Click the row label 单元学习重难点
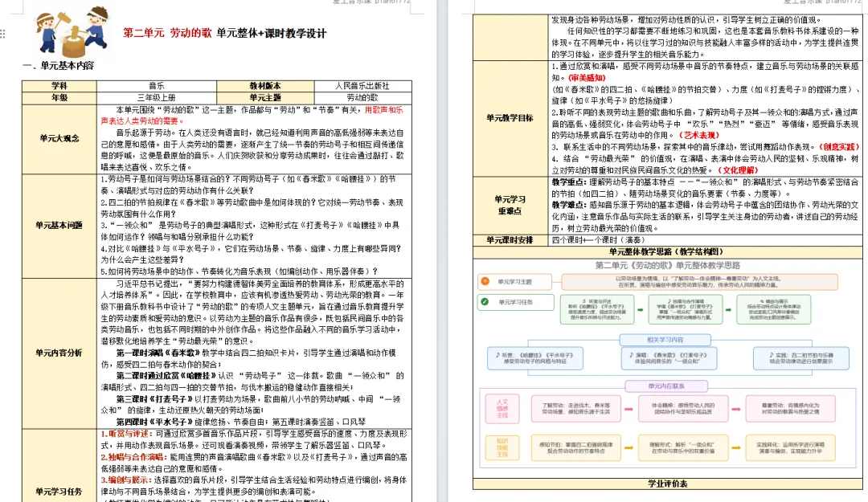 tap(510, 205)
